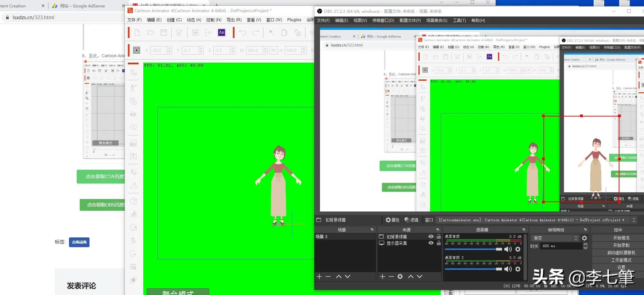Open Plugins menu in Cartoon Animator
Viewport: 644px width, 295px height.
294,20
